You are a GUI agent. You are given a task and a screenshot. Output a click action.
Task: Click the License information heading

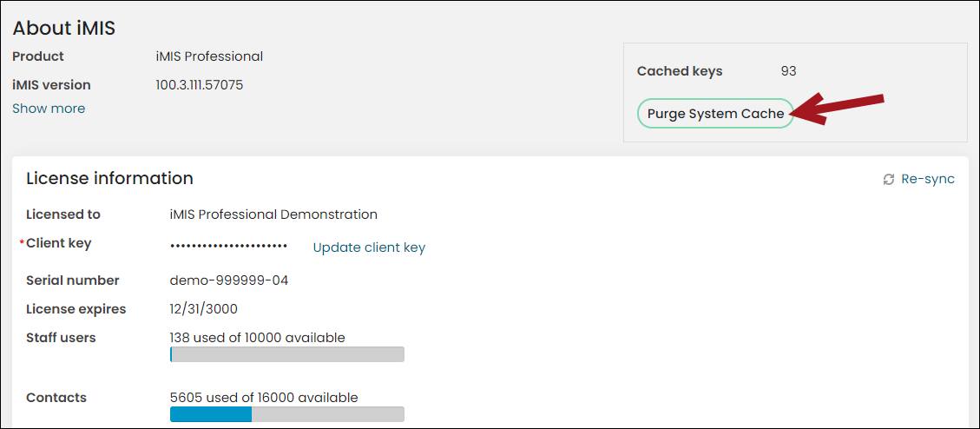(x=109, y=178)
